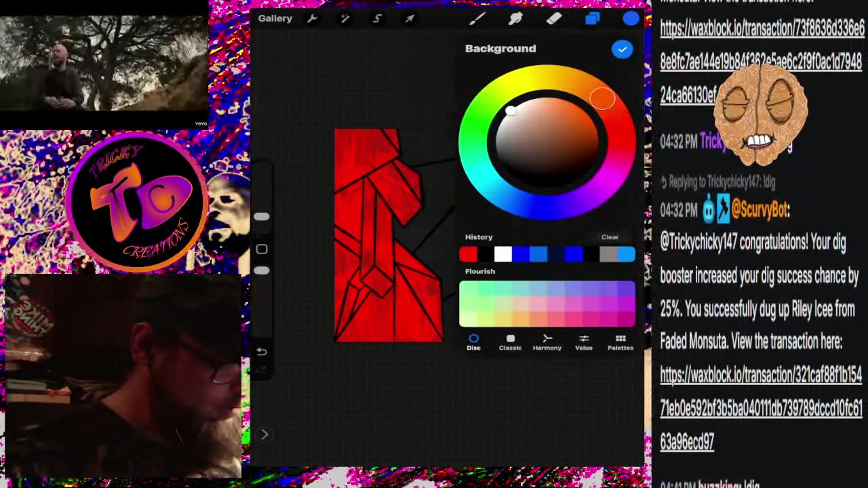The width and height of the screenshot is (868, 488).
Task: Pick the red History swatch
Action: [468, 254]
